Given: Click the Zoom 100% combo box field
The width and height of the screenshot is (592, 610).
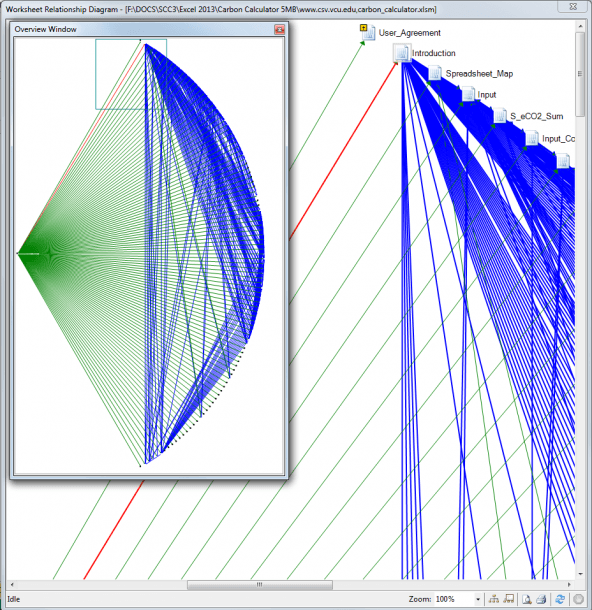Looking at the screenshot, I should (457, 599).
